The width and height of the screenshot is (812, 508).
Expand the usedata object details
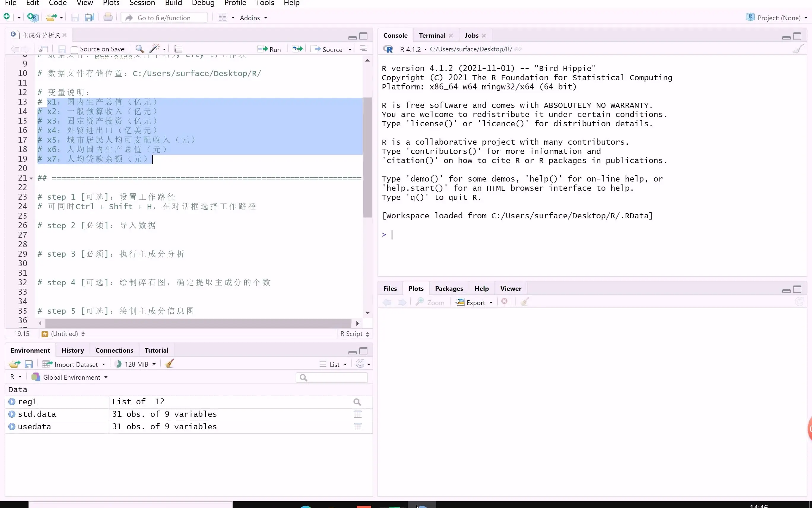tap(12, 426)
